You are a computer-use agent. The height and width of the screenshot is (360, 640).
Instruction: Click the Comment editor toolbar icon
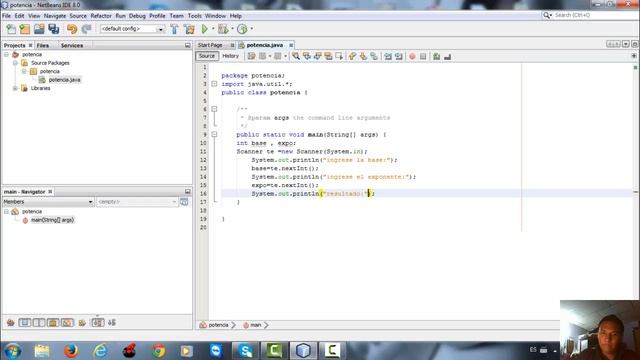[x=437, y=56]
